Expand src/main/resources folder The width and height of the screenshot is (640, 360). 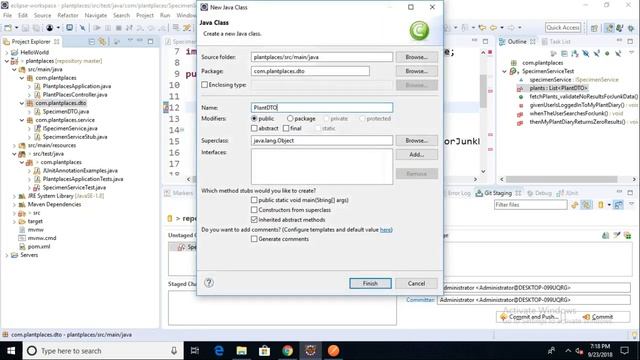coord(14,145)
